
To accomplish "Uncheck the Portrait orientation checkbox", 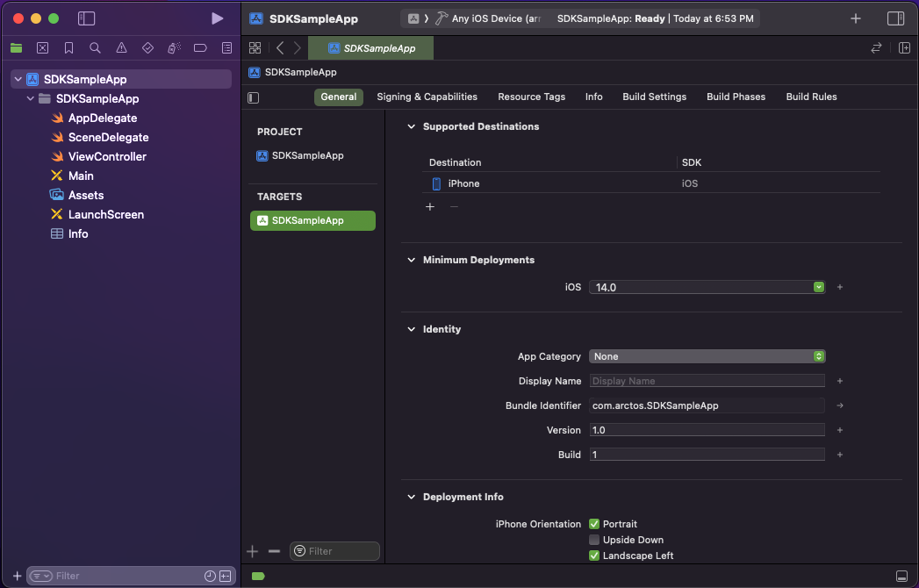I will 594,524.
